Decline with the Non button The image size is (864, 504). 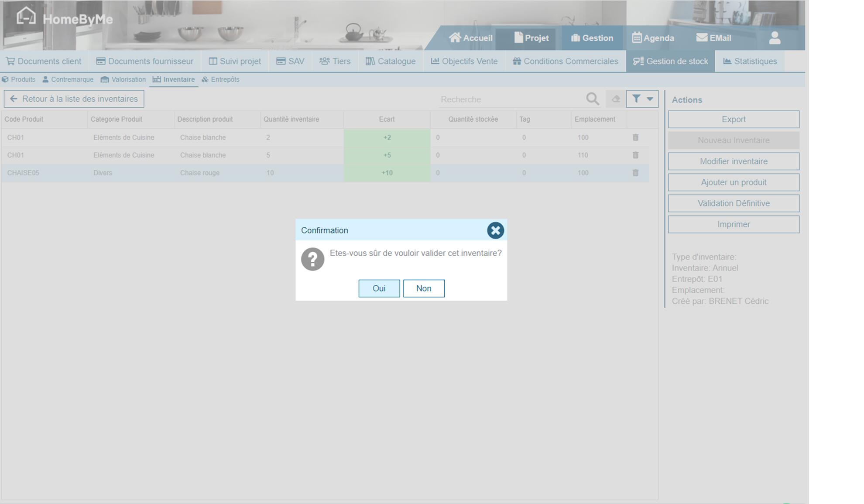coord(423,288)
